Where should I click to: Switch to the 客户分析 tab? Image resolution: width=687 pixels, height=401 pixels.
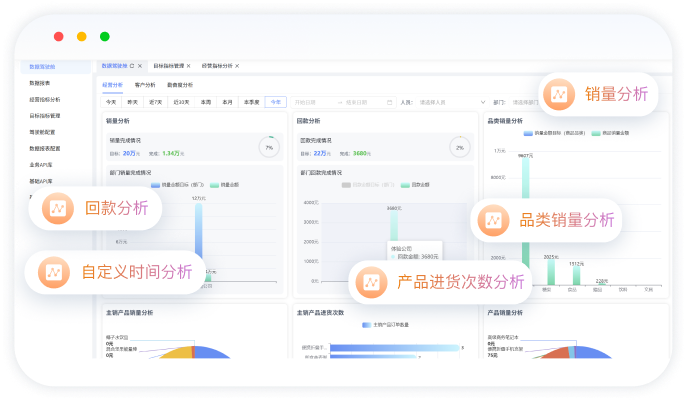[x=144, y=85]
